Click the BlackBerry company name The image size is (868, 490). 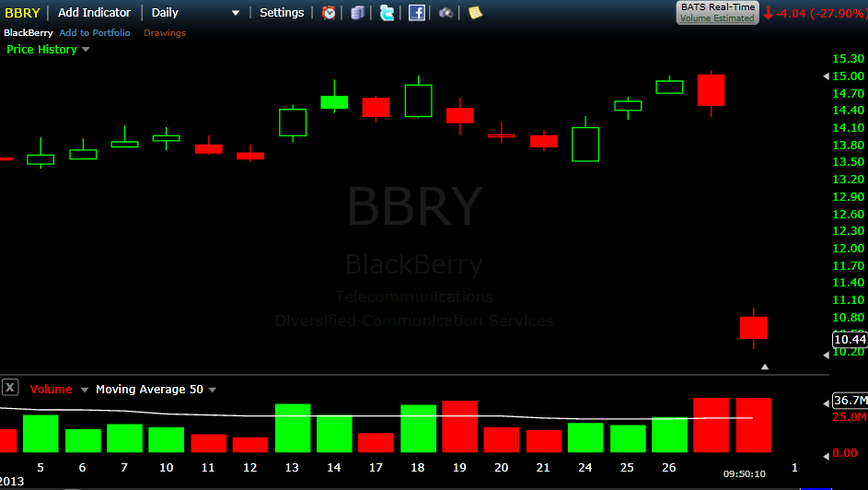[x=29, y=32]
